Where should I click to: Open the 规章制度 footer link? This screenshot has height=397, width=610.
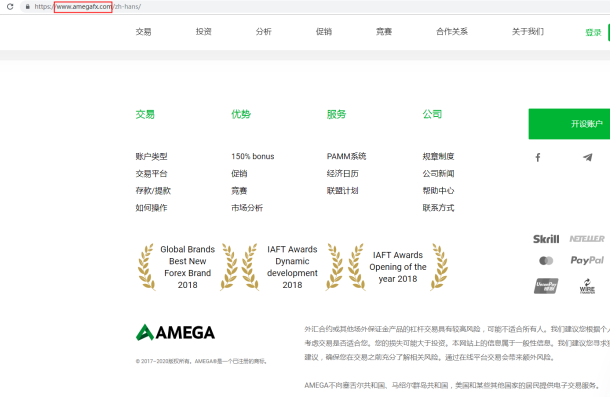pyautogui.click(x=438, y=156)
